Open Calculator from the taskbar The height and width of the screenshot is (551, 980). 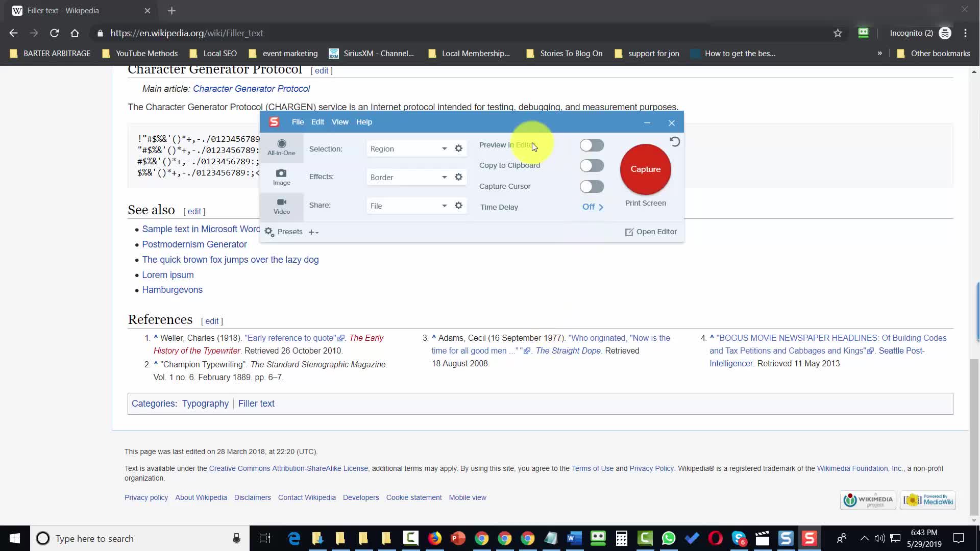click(621, 538)
